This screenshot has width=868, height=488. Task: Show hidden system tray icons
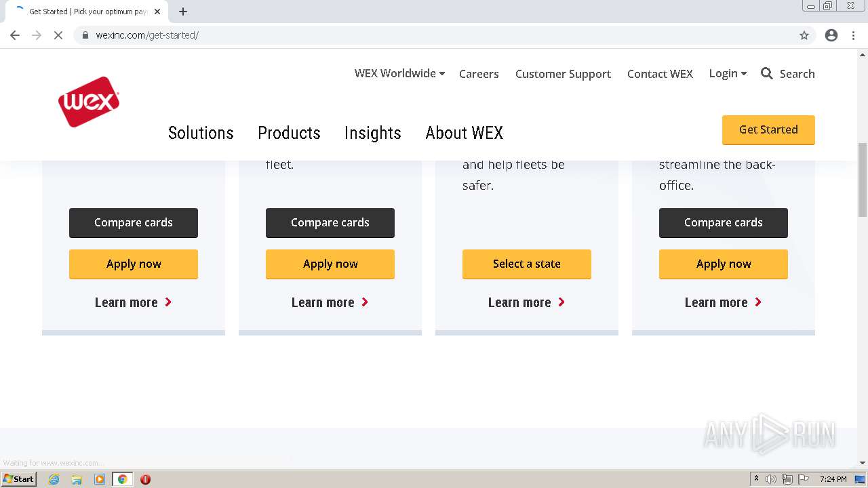[x=756, y=479]
